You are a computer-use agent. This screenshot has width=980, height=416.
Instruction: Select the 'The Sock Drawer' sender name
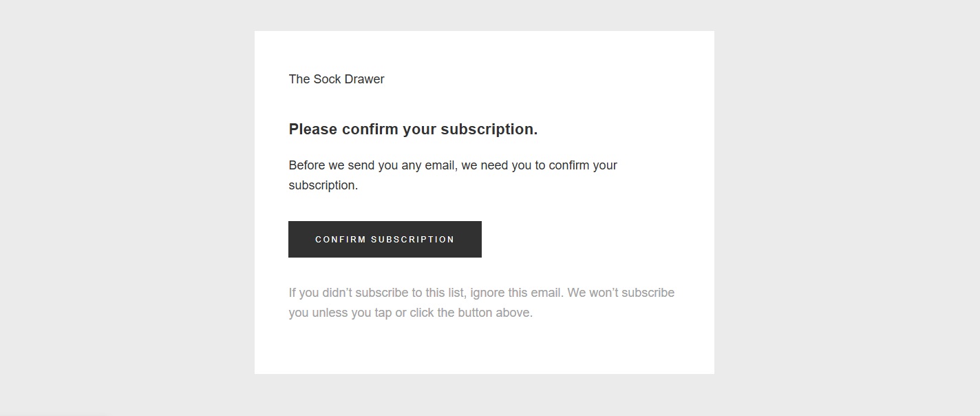point(336,79)
